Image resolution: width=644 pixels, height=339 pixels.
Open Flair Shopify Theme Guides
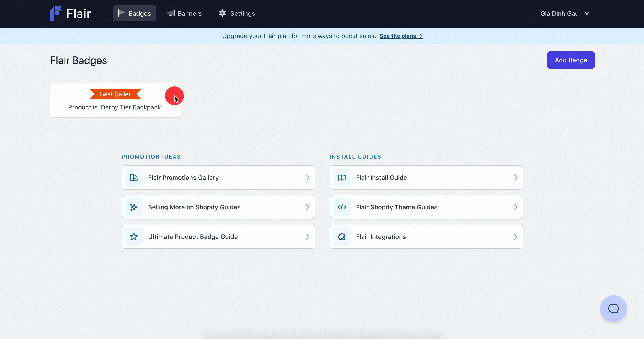point(426,207)
